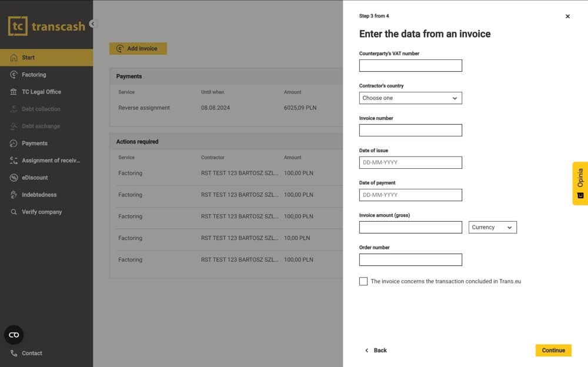Click the TC Legal Office building icon
The width and height of the screenshot is (588, 367).
[14, 92]
